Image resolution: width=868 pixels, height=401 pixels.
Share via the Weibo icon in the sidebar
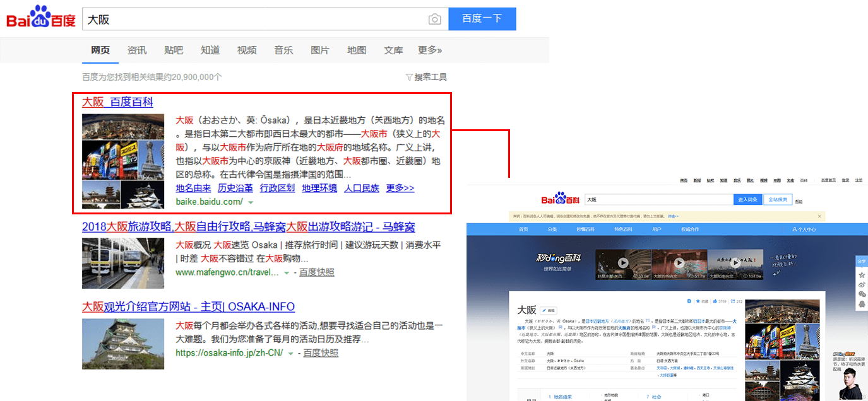point(862,285)
